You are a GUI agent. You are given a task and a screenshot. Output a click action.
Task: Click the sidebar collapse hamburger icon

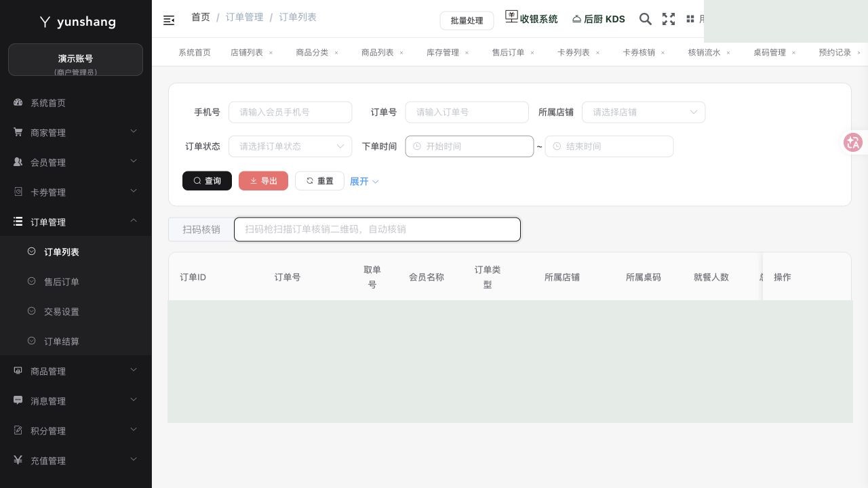coord(169,20)
